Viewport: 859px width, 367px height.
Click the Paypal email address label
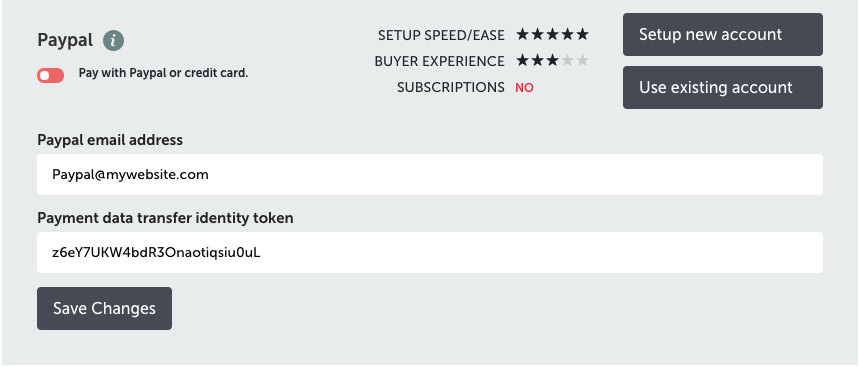(x=110, y=140)
